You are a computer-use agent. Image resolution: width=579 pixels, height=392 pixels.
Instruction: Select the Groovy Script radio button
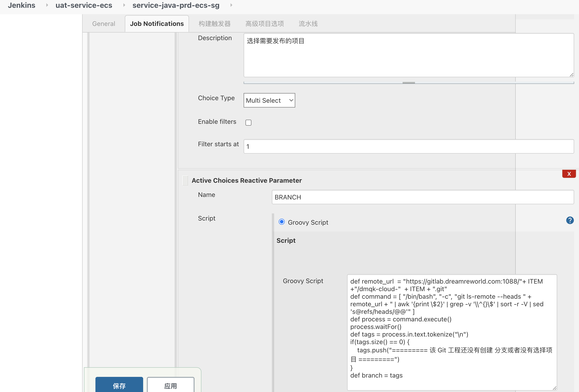[x=281, y=222]
